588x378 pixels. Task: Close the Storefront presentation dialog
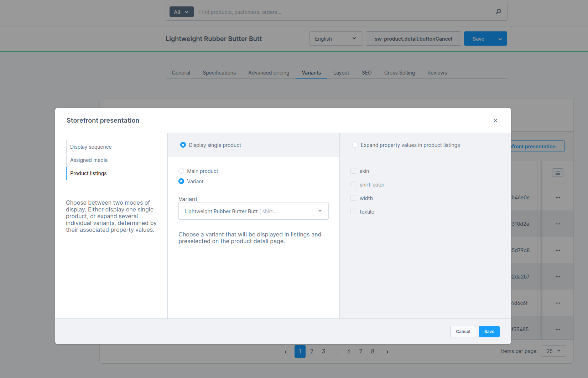click(x=495, y=121)
